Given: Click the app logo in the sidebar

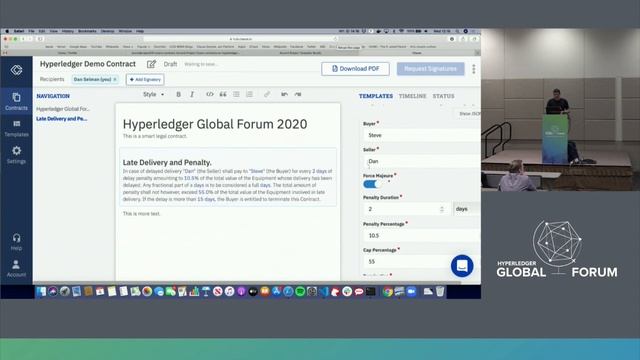Looking at the screenshot, I should [x=16, y=70].
